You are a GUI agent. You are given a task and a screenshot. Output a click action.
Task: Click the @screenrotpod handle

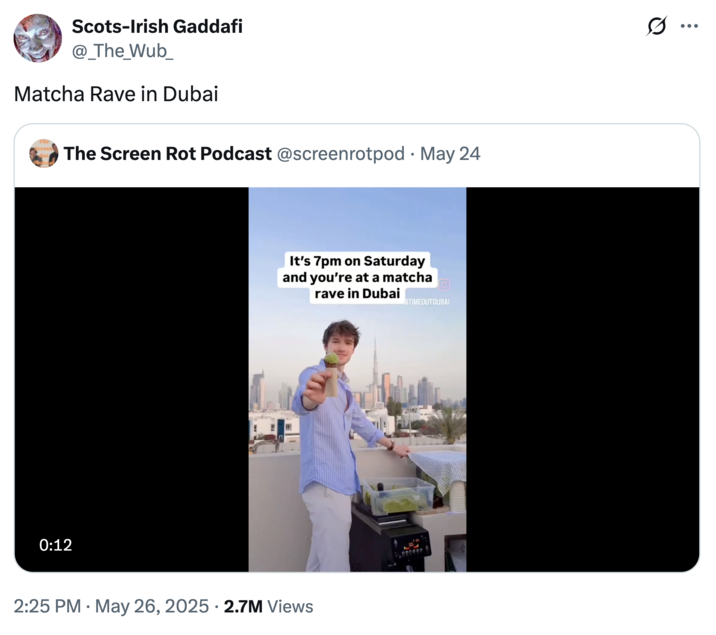[340, 153]
